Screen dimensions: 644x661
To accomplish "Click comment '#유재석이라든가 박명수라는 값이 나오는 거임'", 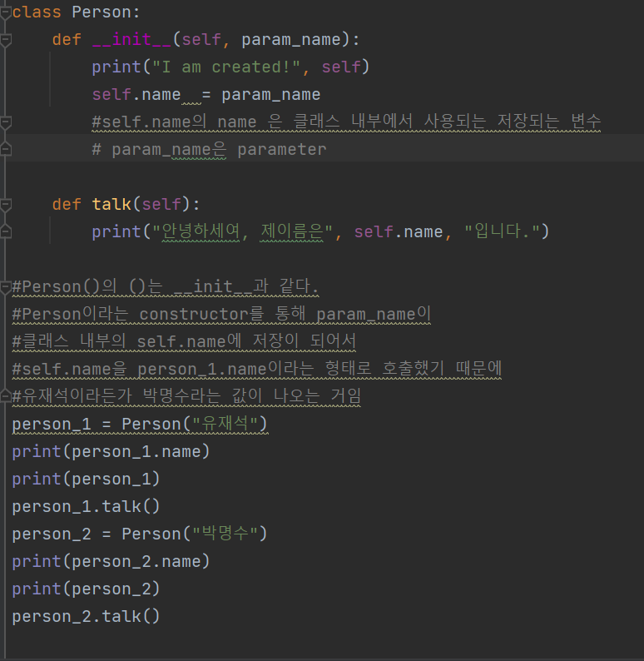I will [x=186, y=397].
